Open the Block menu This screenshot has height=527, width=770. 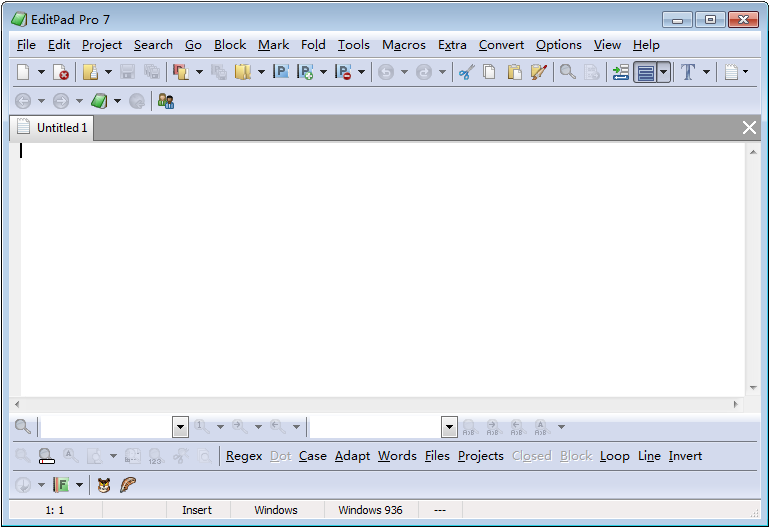tap(230, 45)
